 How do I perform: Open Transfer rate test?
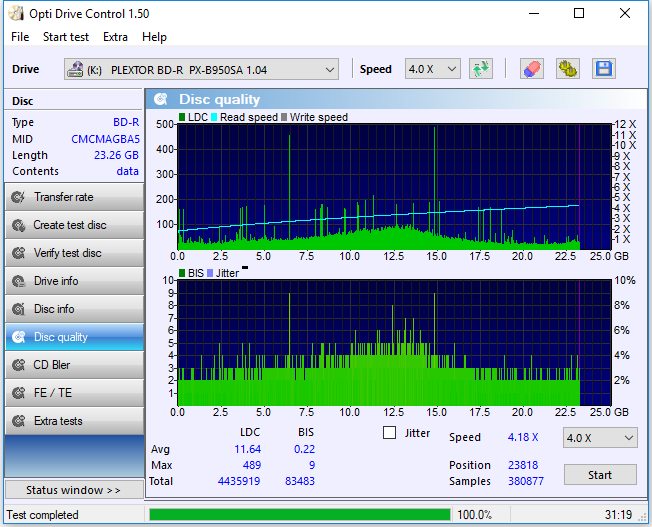pyautogui.click(x=73, y=197)
